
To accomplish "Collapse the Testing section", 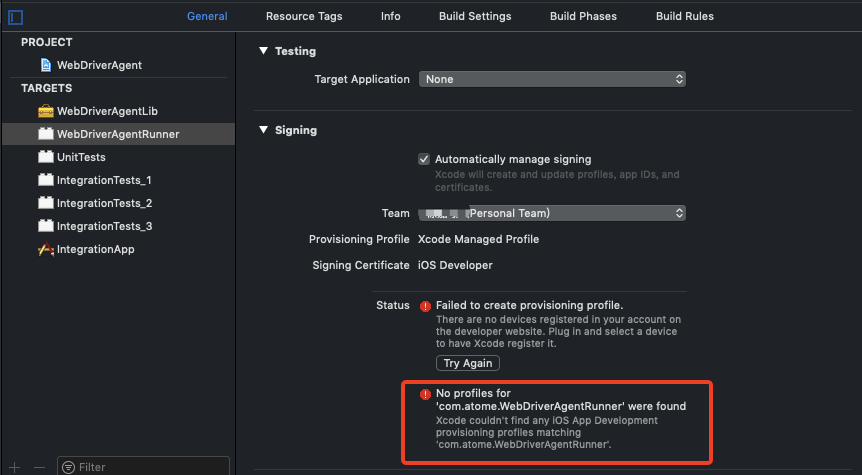I will point(263,51).
